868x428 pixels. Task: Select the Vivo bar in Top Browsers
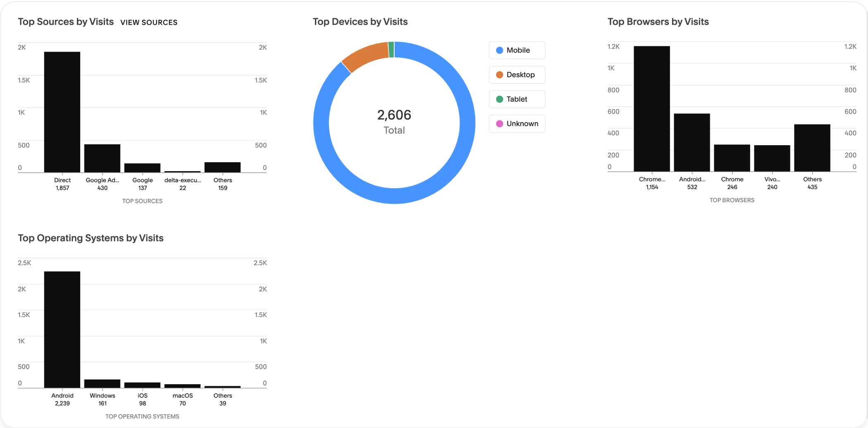772,158
